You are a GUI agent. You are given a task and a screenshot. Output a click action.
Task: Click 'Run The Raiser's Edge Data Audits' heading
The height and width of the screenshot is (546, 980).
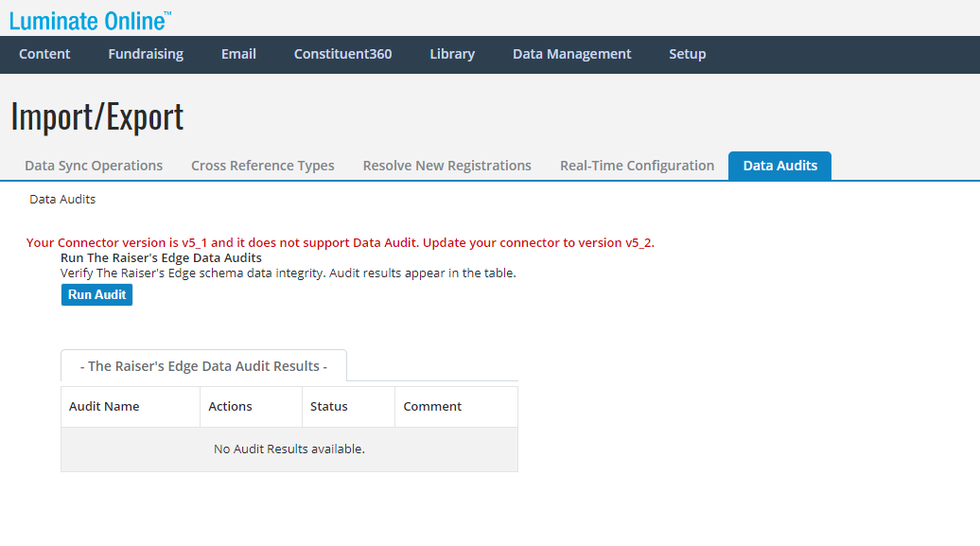click(x=161, y=257)
